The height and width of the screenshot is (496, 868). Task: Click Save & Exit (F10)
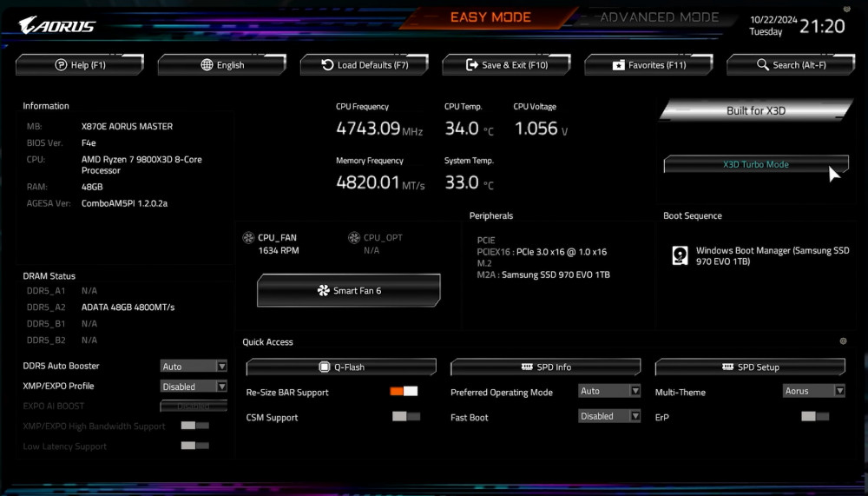click(x=507, y=65)
